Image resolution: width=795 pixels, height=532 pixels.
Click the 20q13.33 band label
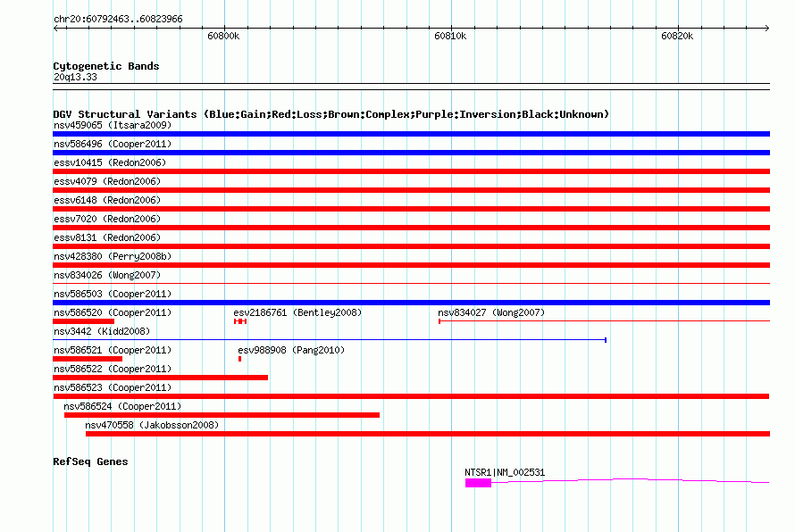75,78
